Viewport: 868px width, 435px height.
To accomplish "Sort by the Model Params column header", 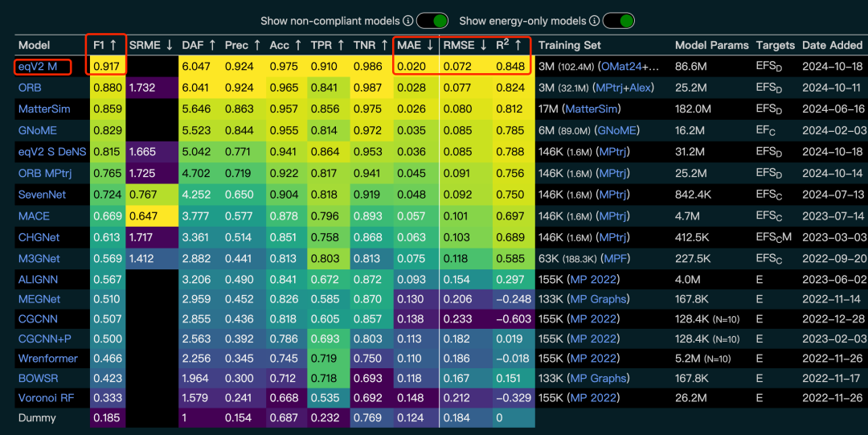I will point(711,45).
